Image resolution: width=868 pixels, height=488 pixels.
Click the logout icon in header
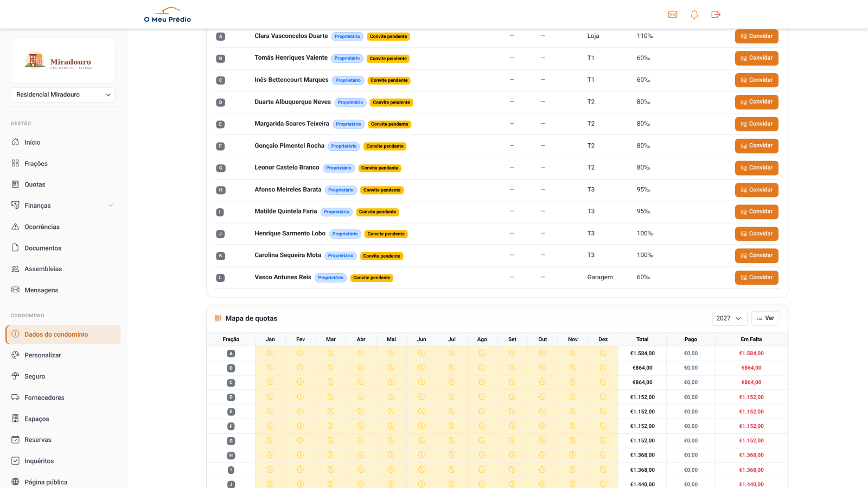pyautogui.click(x=716, y=15)
